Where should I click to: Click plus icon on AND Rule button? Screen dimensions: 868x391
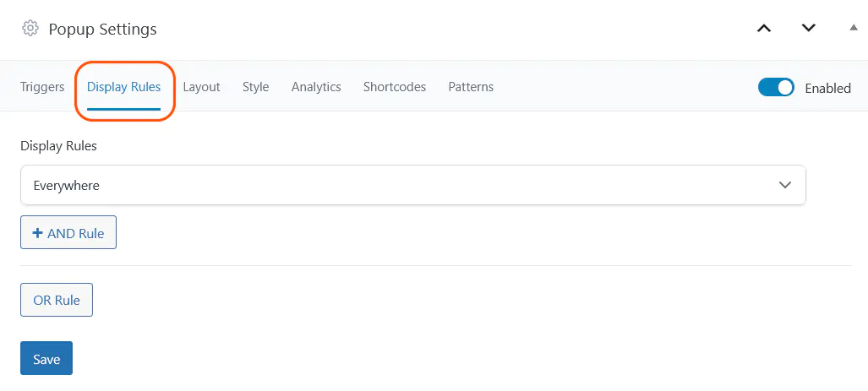[x=38, y=233]
